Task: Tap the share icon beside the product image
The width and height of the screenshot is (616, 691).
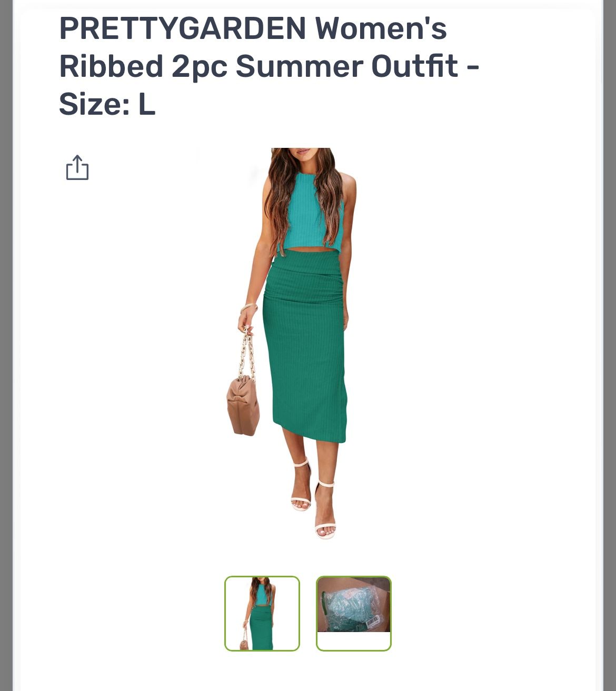Action: pos(77,167)
